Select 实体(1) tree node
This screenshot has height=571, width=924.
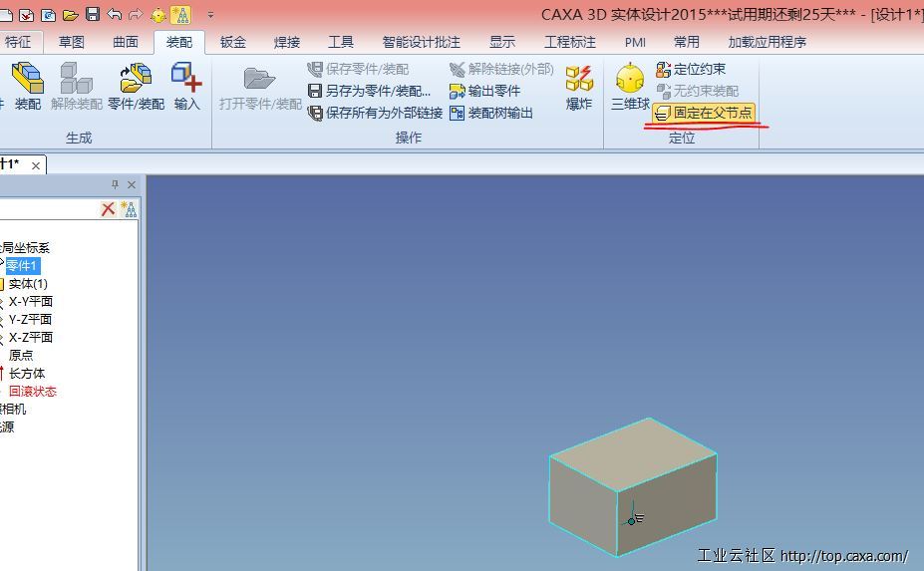pos(28,283)
